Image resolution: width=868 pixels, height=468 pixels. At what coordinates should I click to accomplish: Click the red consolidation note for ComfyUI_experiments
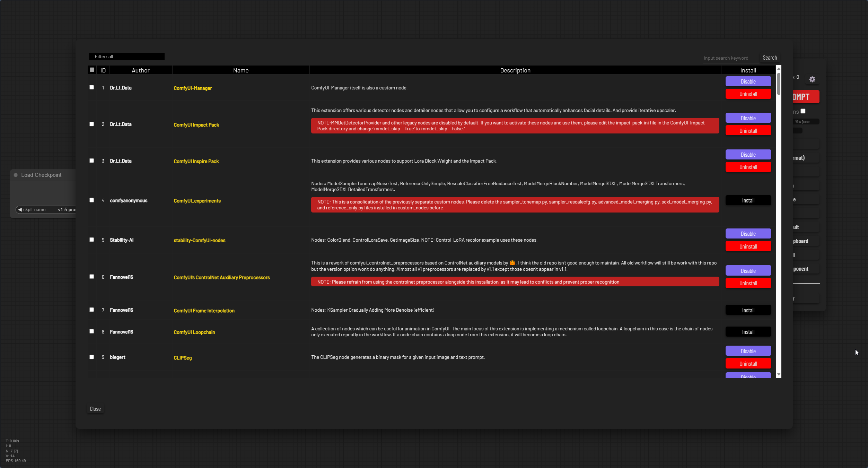pyautogui.click(x=515, y=205)
